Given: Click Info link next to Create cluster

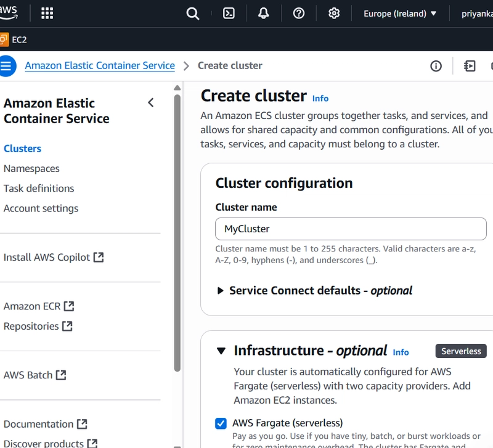Looking at the screenshot, I should 320,99.
